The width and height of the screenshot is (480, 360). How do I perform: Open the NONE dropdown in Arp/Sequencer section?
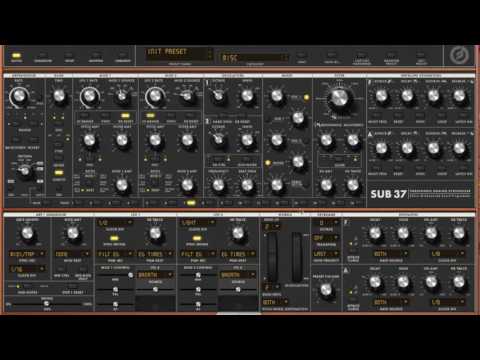[73, 254]
